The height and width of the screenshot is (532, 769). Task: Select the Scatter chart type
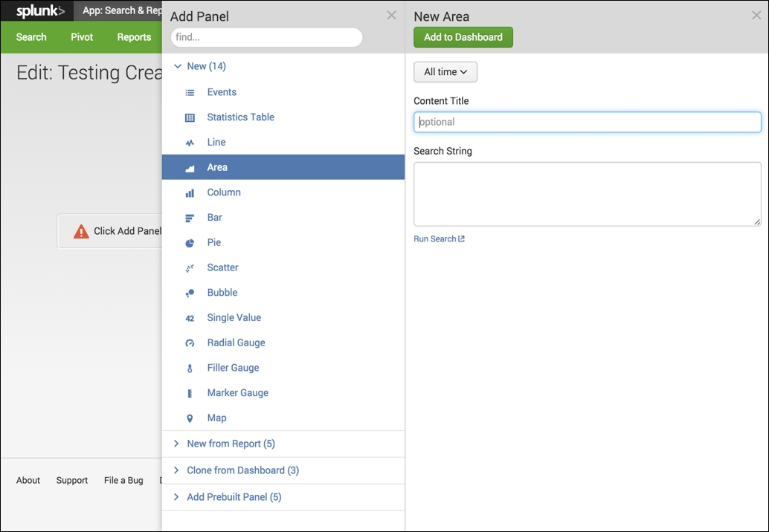(222, 267)
